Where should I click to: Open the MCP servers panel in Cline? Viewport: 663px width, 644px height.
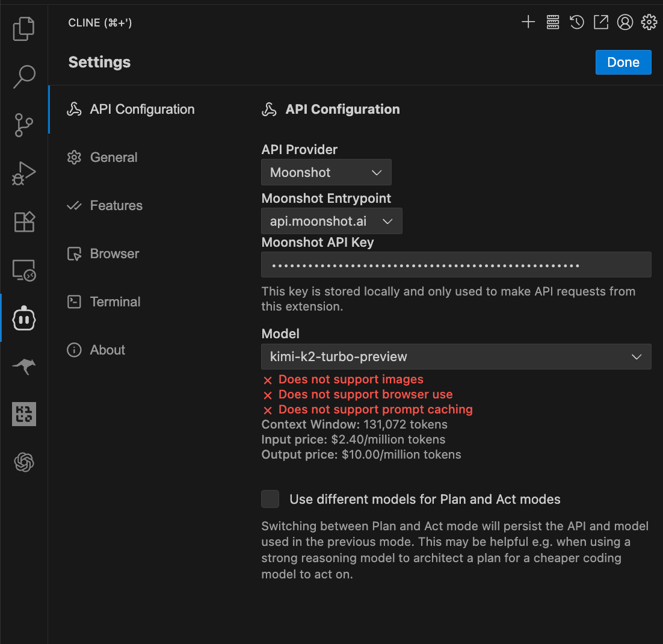click(552, 22)
